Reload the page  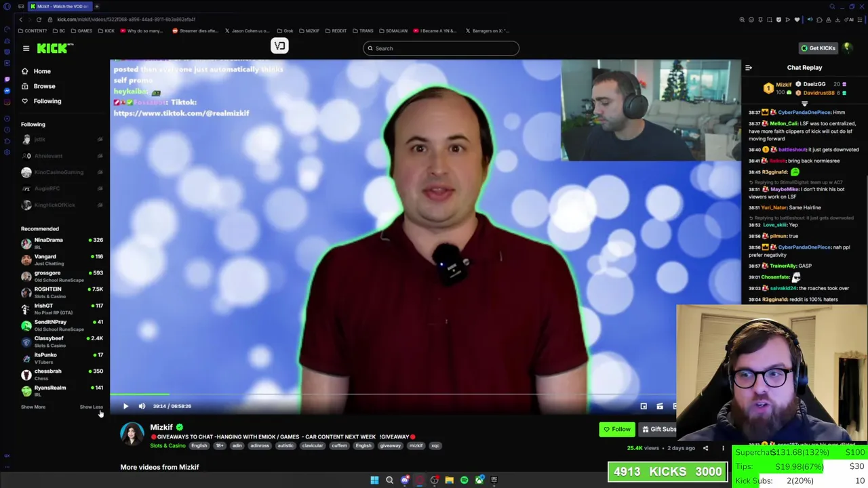coord(39,19)
